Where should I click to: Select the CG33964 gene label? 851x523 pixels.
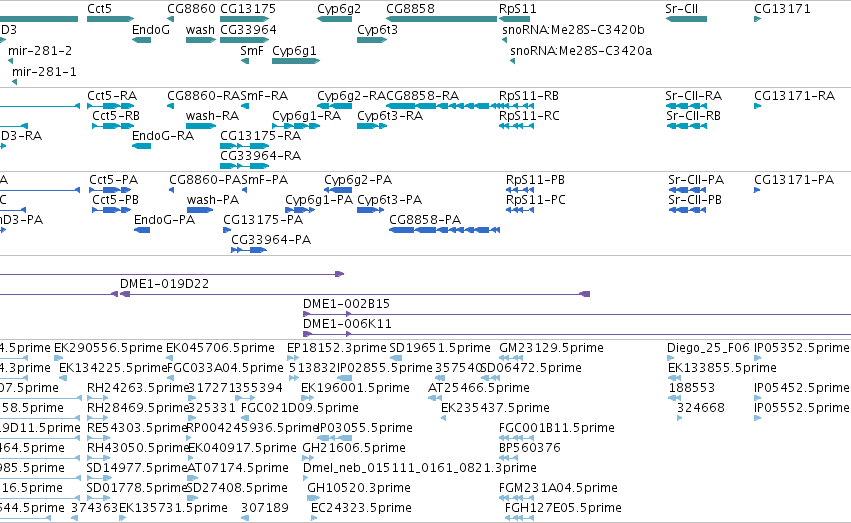pos(248,30)
